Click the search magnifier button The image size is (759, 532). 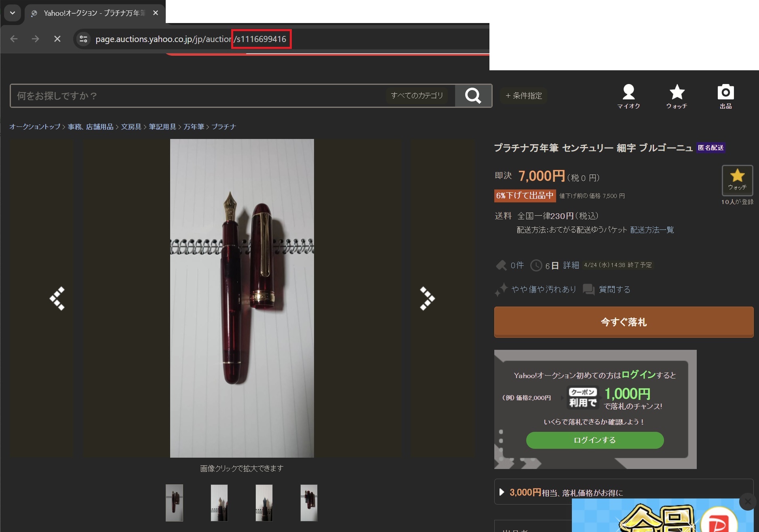tap(473, 96)
